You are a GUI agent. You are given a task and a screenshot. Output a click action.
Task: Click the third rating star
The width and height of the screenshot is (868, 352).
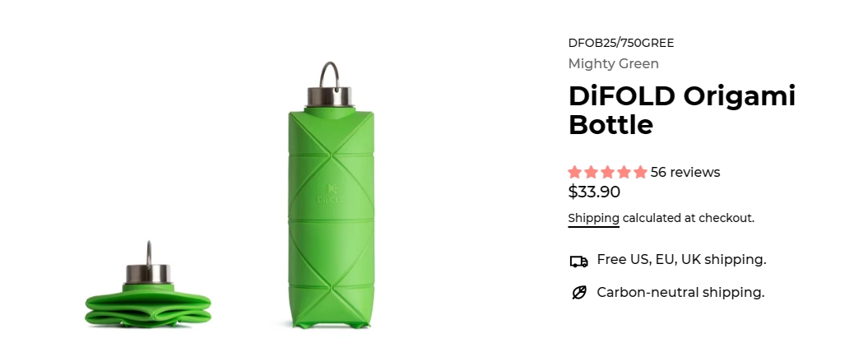608,172
